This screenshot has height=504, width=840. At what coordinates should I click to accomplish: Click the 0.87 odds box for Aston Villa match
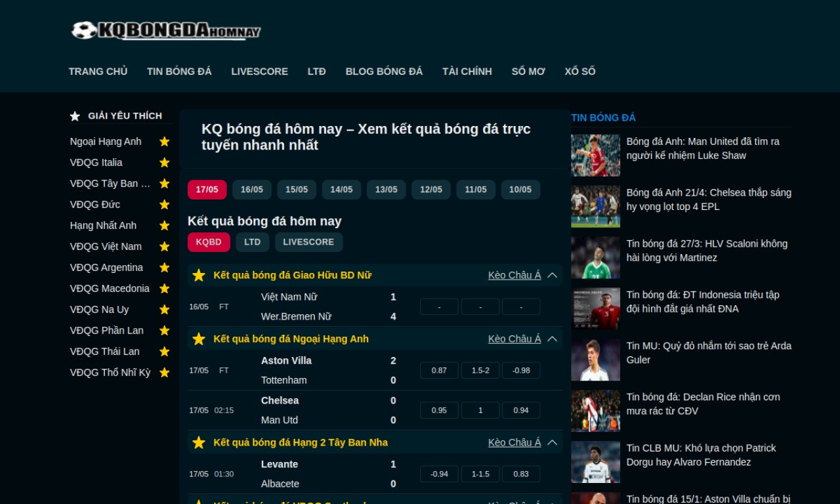pos(439,370)
